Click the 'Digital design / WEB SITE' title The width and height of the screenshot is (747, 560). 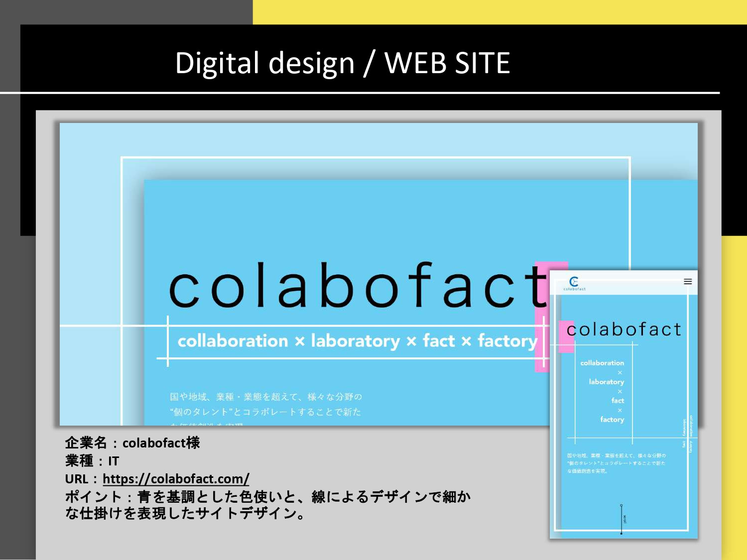[x=342, y=63]
